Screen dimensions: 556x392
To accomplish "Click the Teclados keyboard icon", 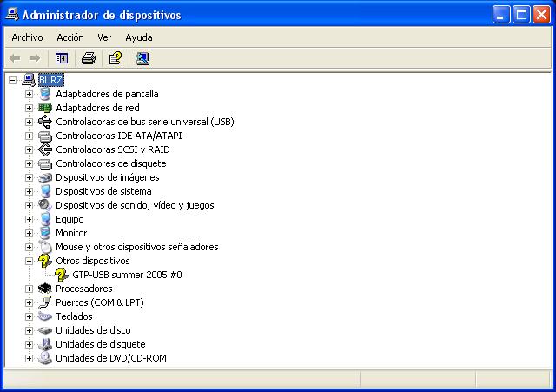I will pos(45,316).
